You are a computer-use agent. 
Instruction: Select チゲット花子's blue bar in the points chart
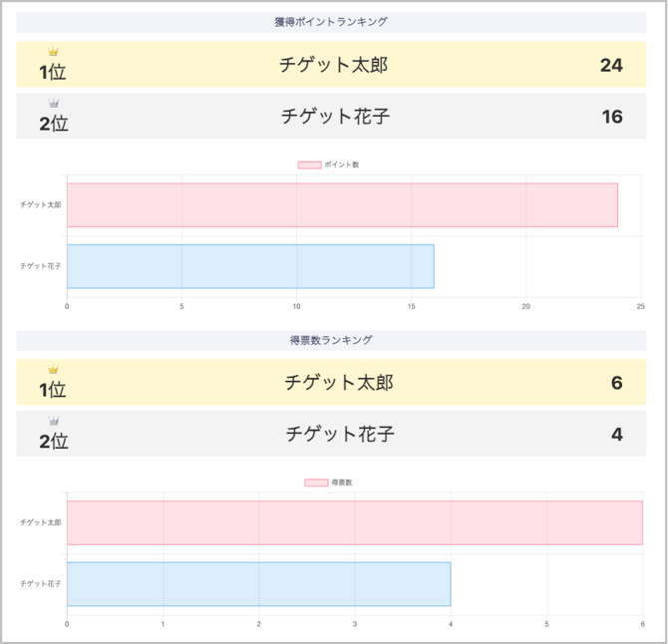(250, 266)
